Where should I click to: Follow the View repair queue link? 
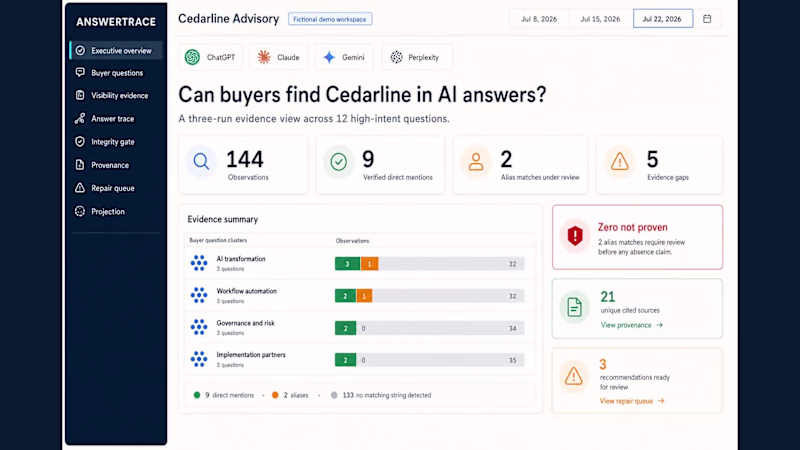(x=632, y=401)
